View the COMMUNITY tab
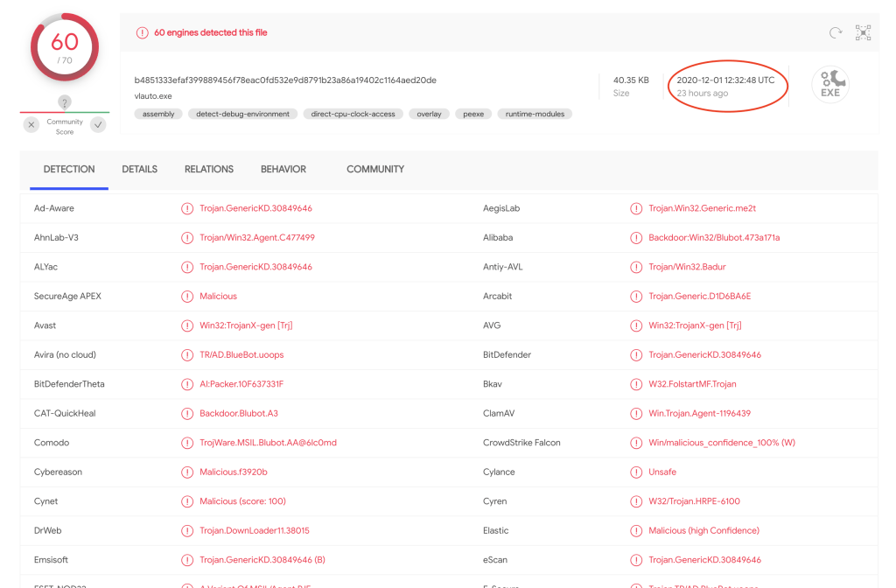The height and width of the screenshot is (588, 896). point(375,169)
